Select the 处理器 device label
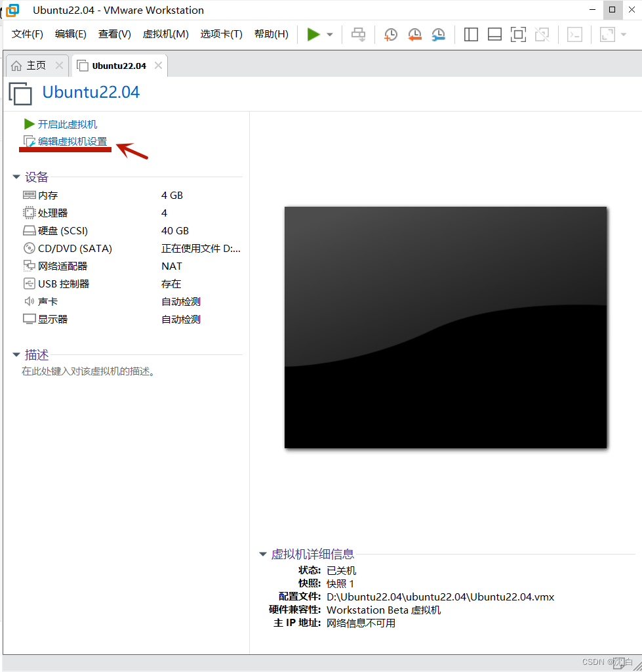The height and width of the screenshot is (672, 642). [x=52, y=213]
